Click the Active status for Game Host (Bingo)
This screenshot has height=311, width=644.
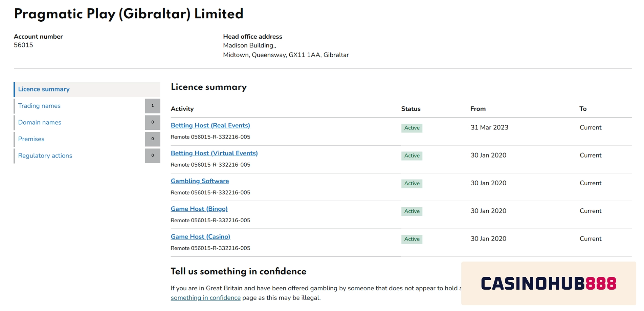coord(412,211)
